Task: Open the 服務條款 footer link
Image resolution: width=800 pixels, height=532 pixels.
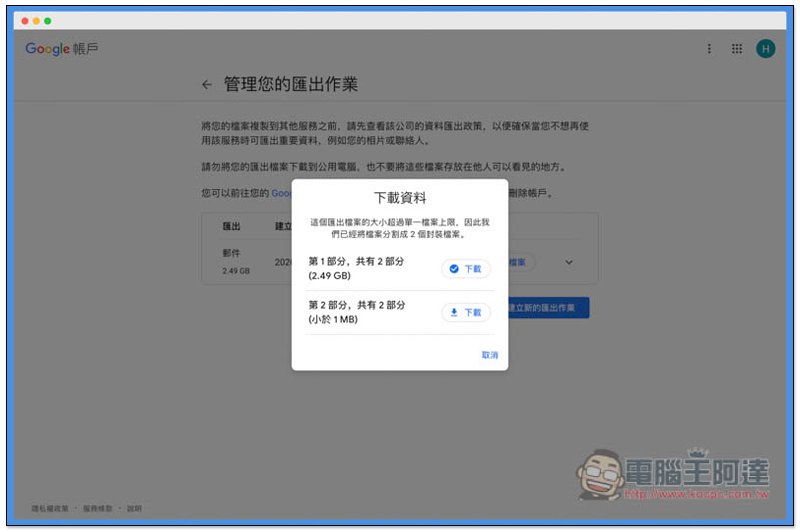Action: [x=98, y=509]
